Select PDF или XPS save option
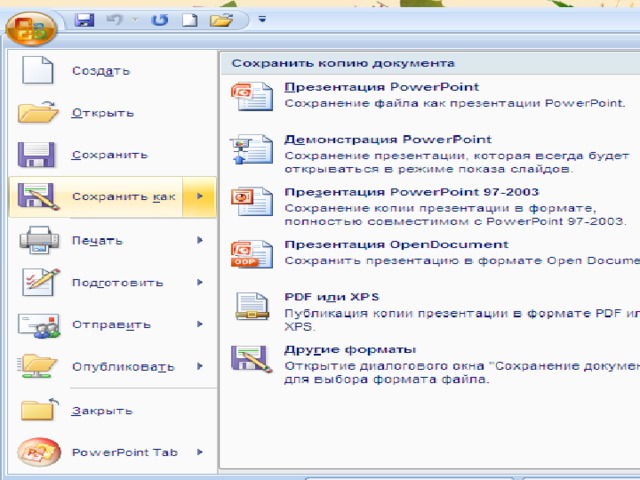Viewport: 640px width, 480px height. click(430, 311)
